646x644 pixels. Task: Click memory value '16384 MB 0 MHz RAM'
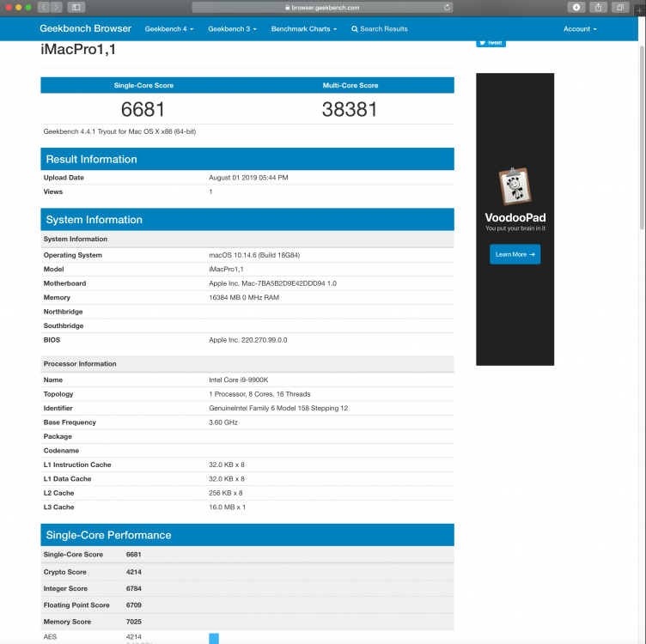coord(244,297)
